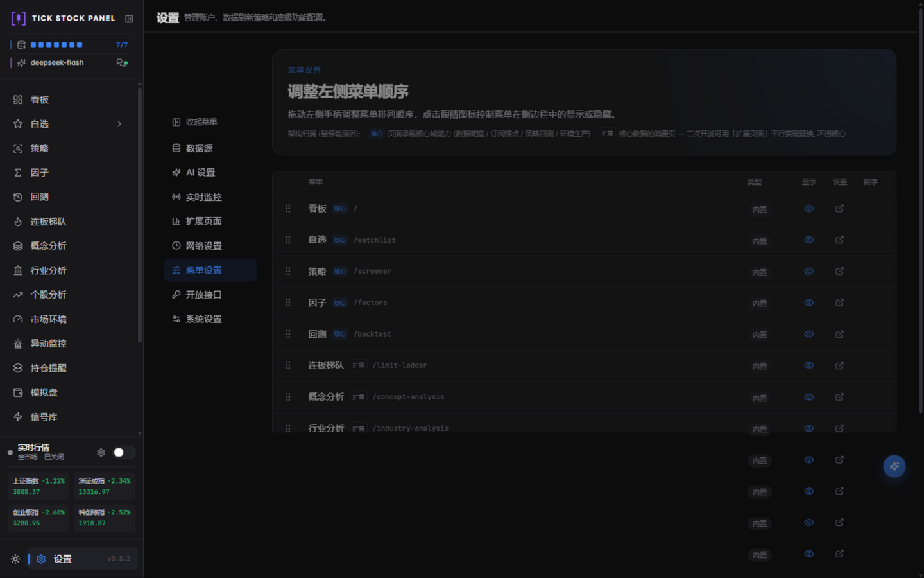
Task: Click the sidebar vertical scrollbar
Action: (x=140, y=215)
